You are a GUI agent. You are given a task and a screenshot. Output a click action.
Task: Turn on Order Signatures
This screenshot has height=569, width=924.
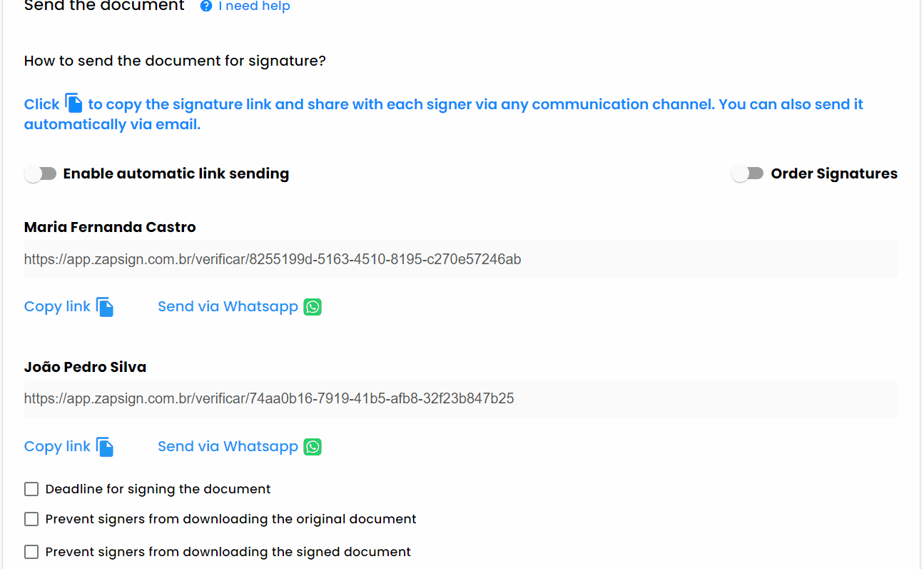(x=747, y=173)
